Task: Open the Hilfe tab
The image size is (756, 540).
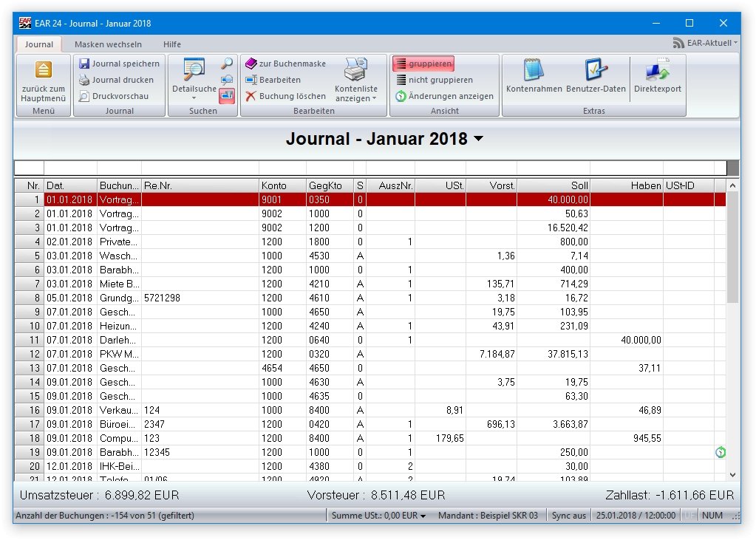Action: (x=171, y=44)
